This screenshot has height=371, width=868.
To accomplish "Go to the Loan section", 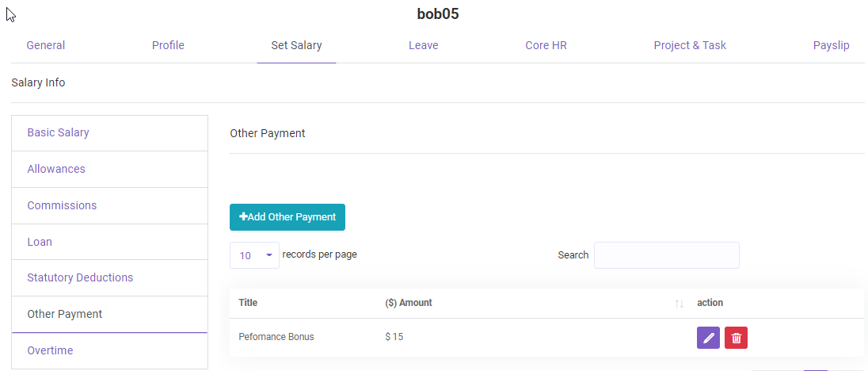I will [40, 242].
